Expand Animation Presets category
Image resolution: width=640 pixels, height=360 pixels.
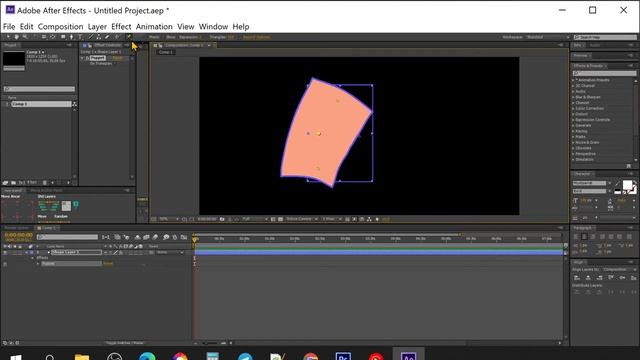click(573, 80)
